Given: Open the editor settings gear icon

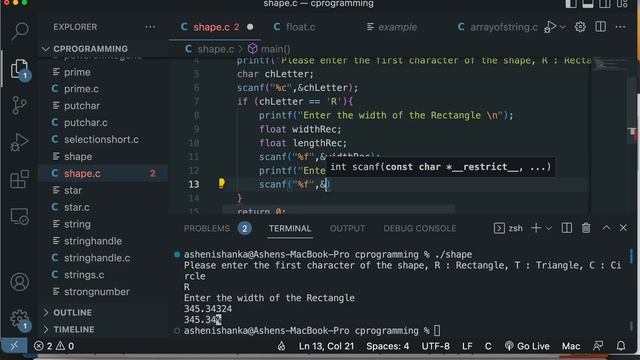Looking at the screenshot, I should (x=580, y=27).
